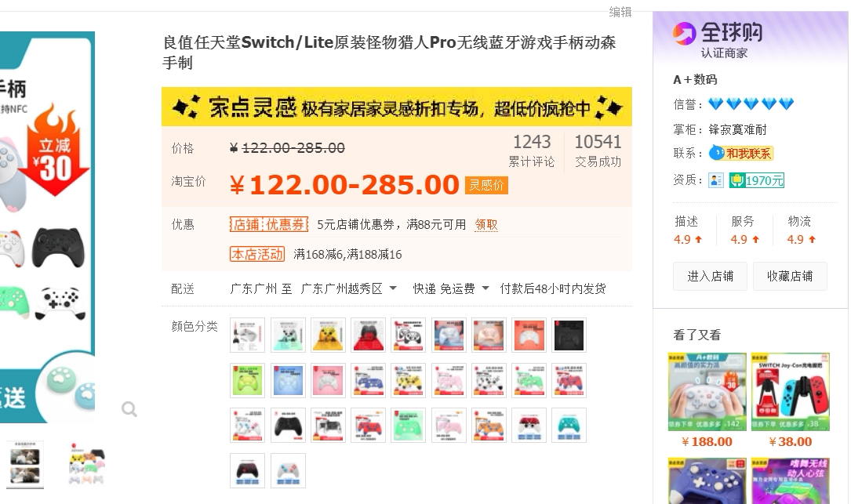Viewport: 851px width, 504px height.
Task: Click the blue diamond reputation icons
Action: (751, 103)
